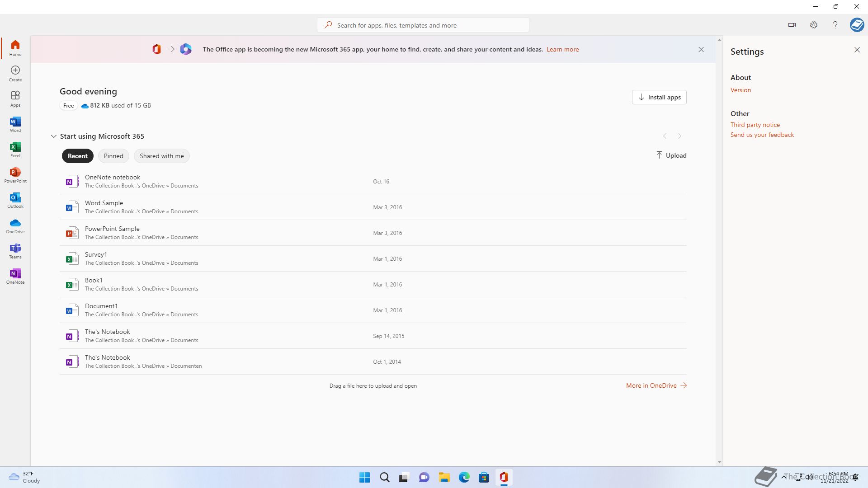The height and width of the screenshot is (488, 868).
Task: Click the OneNote notebook file icon
Action: [72, 181]
